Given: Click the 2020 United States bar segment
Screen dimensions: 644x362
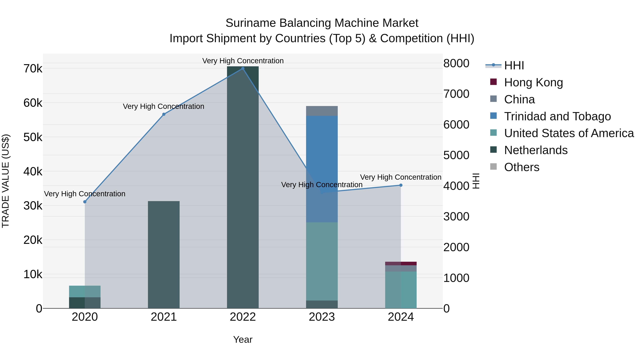Looking at the screenshot, I should tap(85, 292).
